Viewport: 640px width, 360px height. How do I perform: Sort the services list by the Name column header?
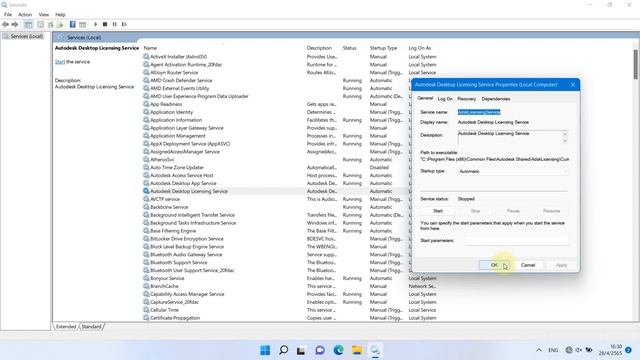(150, 48)
